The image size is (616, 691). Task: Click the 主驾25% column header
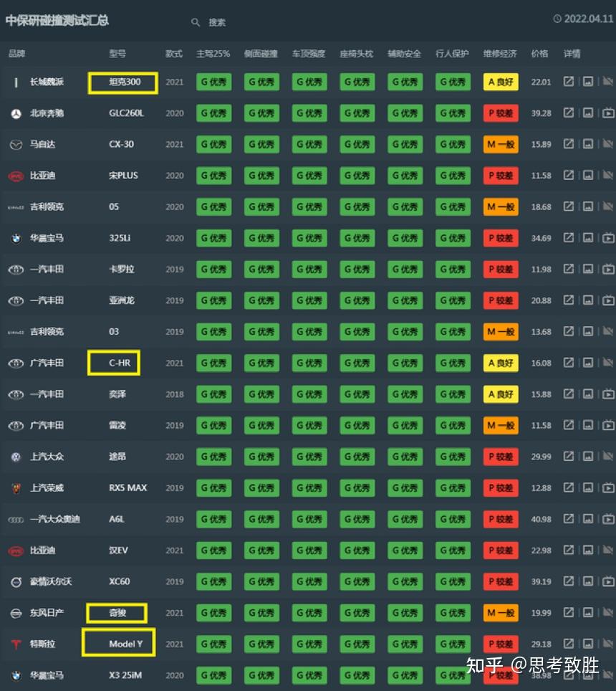pyautogui.click(x=213, y=54)
